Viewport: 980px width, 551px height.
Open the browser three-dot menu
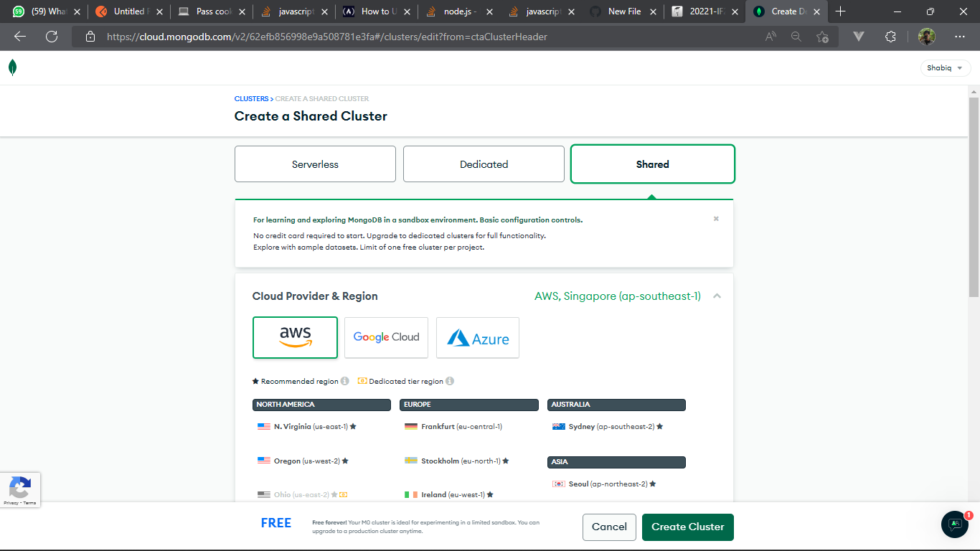[959, 37]
